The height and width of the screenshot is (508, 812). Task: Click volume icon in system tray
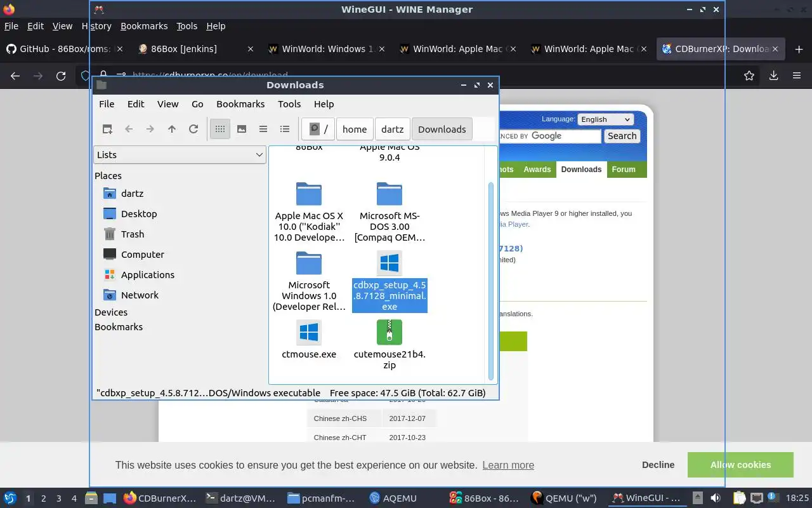click(715, 498)
